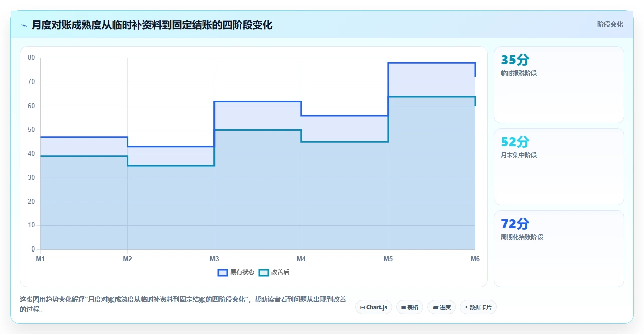Click the 52分 value in second card
Viewport: 644px width, 334px height.
click(x=515, y=142)
